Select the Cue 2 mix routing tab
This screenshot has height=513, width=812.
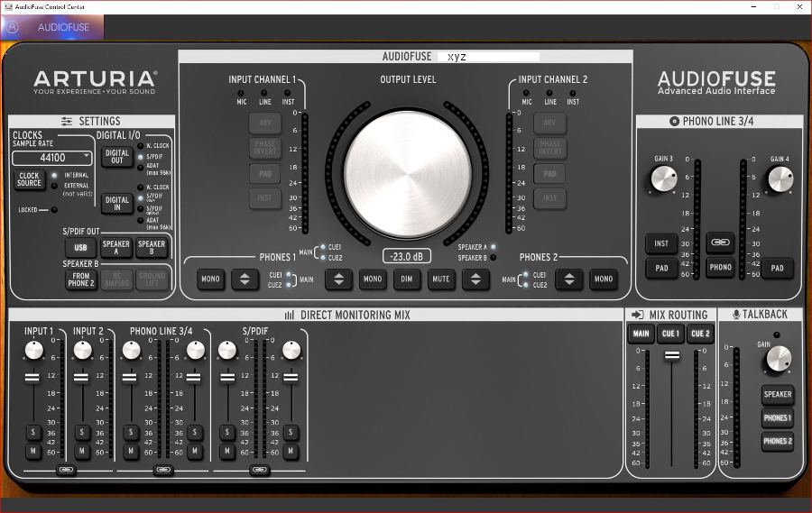[700, 334]
